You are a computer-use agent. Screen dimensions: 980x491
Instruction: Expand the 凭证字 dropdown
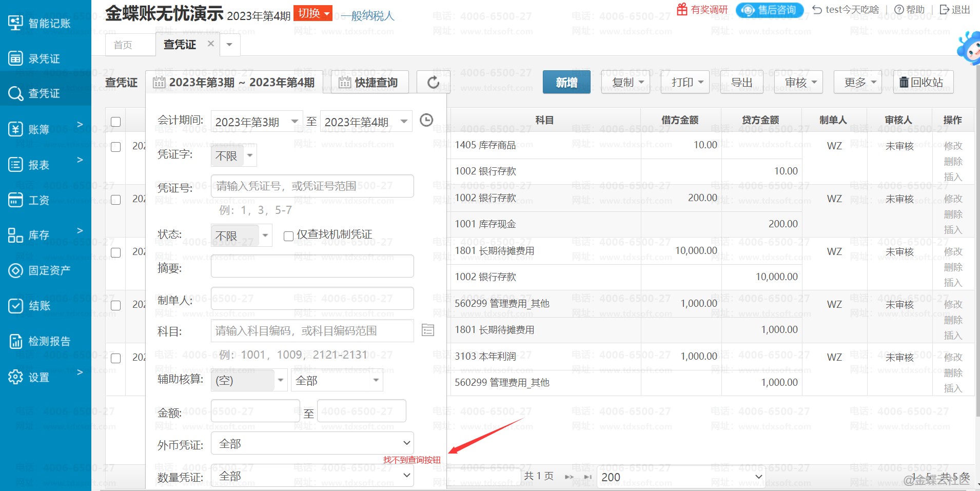233,155
